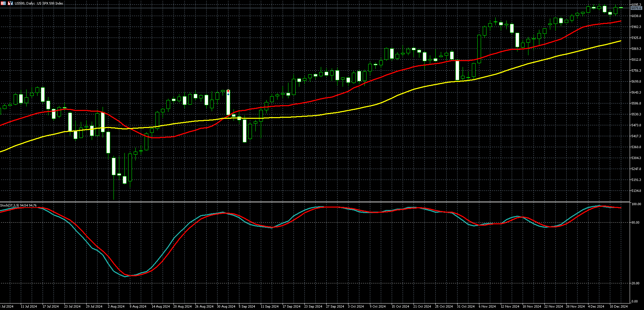Click the 5530.3 price label
Image resolution: width=644 pixels, height=310 pixels.
click(636, 114)
